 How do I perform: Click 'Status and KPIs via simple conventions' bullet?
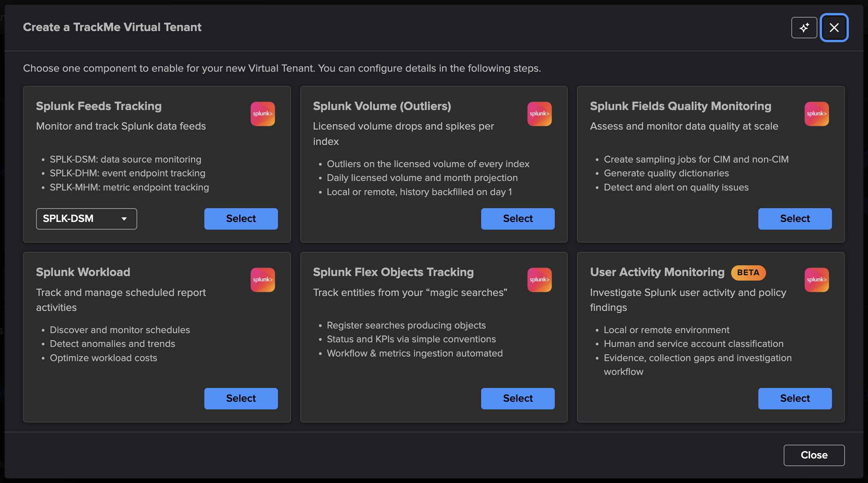[x=411, y=339]
